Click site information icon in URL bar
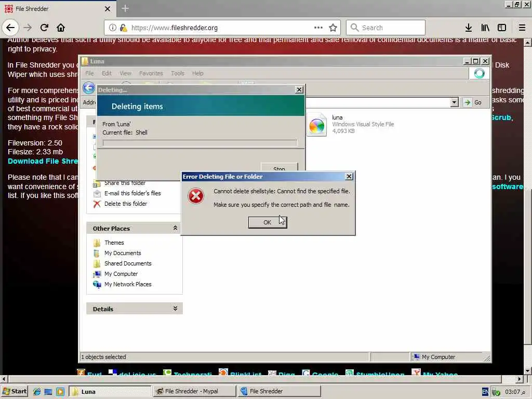Image resolution: width=532 pixels, height=399 pixels. pyautogui.click(x=112, y=28)
